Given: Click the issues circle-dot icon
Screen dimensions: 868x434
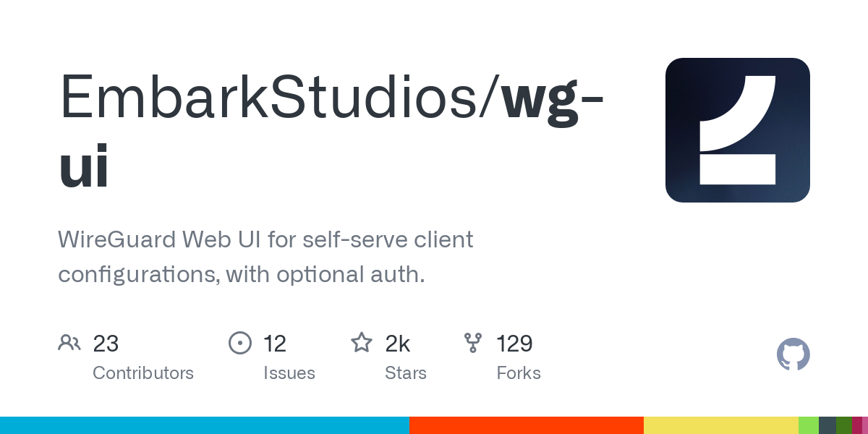Looking at the screenshot, I should click(x=239, y=343).
